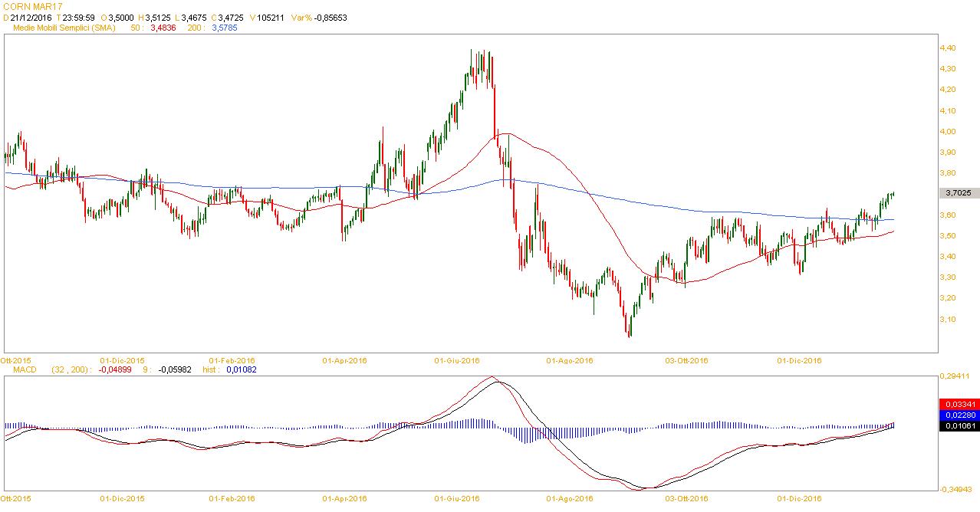
Task: Click the 4,40 price axis label
Action: coord(948,48)
